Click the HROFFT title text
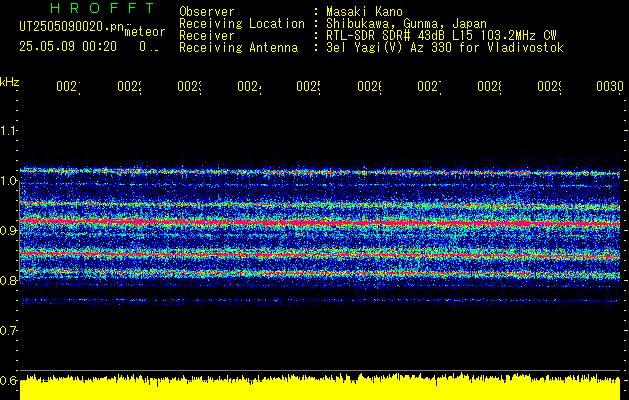The image size is (629, 400). pos(102,8)
